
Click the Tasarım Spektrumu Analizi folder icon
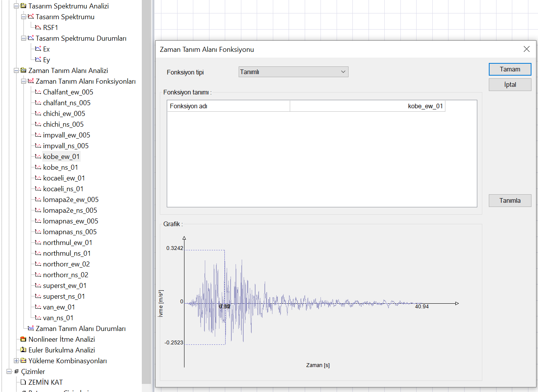point(23,6)
